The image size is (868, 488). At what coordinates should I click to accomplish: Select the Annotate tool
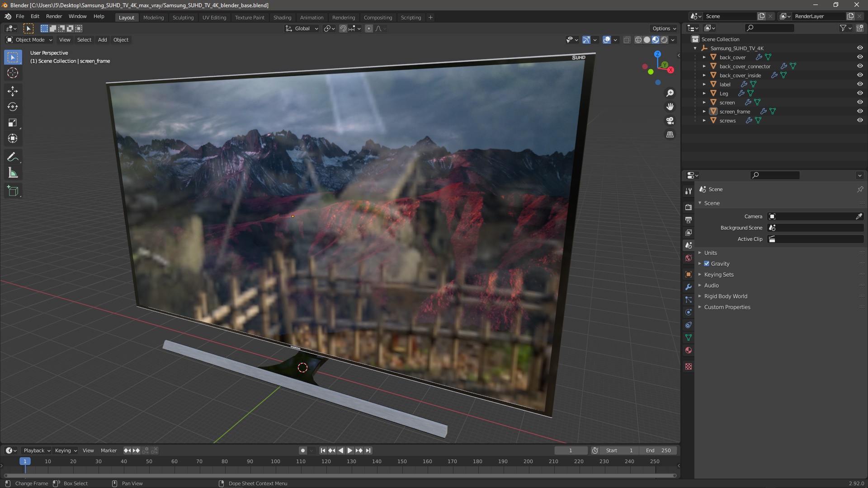13,157
